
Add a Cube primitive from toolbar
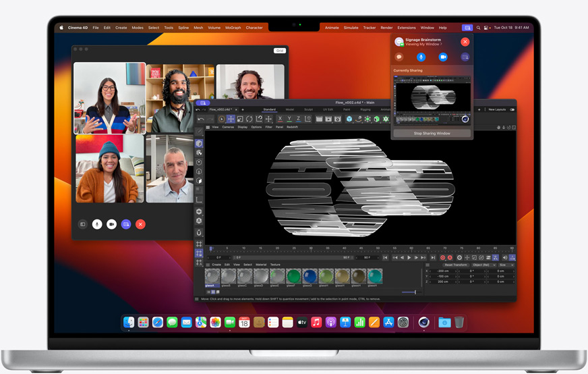tap(349, 119)
